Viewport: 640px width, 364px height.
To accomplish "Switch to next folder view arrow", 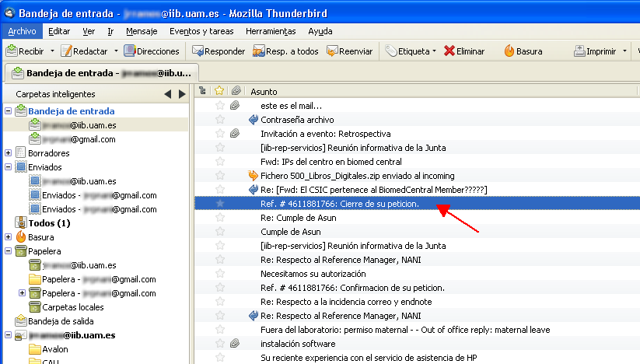I will point(182,94).
